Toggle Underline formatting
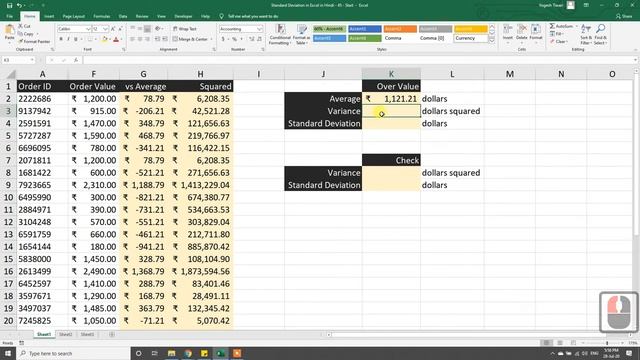Screen dimensions: 640x360 [76, 39]
